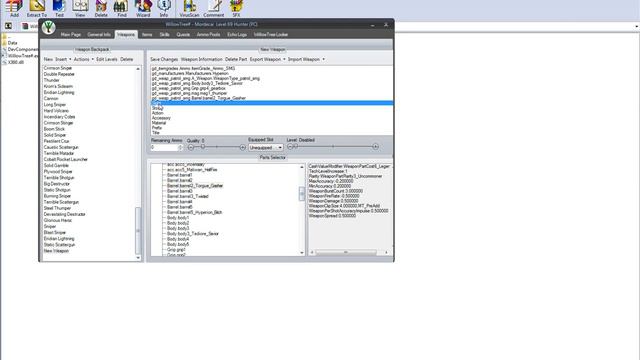This screenshot has width=640, height=360.
Task: Select Double Repeater in weapon list
Action: point(59,74)
